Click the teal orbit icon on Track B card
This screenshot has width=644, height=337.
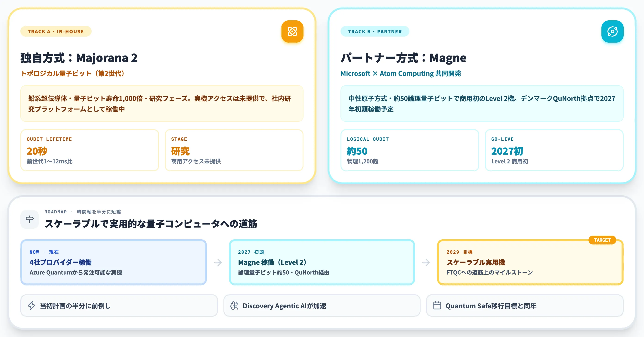[x=612, y=31]
